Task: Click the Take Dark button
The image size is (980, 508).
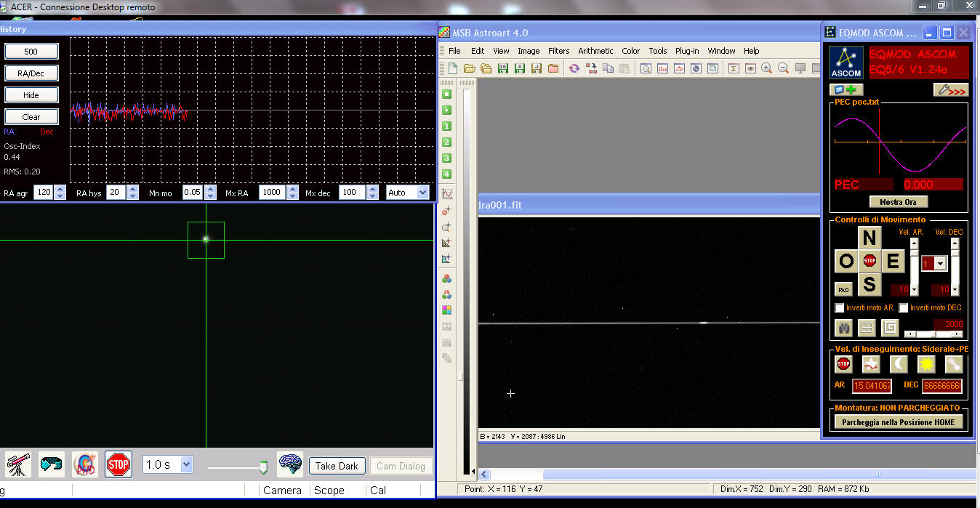Action: (337, 466)
